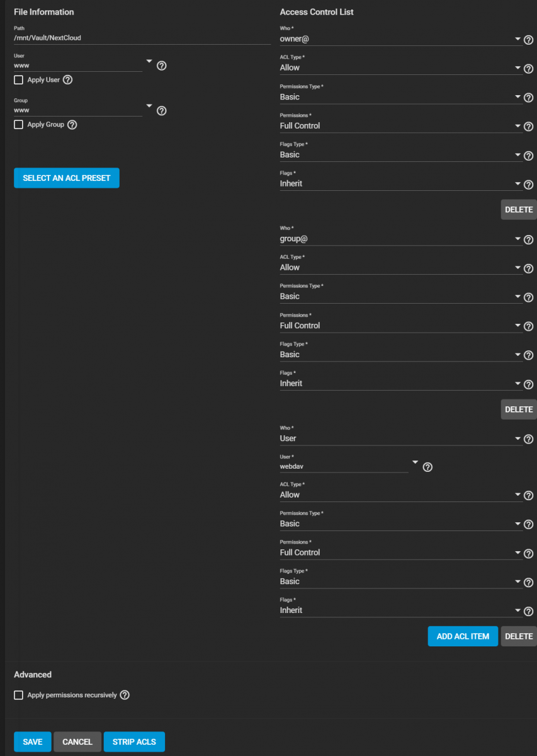Click help icon next to User field

click(x=161, y=66)
